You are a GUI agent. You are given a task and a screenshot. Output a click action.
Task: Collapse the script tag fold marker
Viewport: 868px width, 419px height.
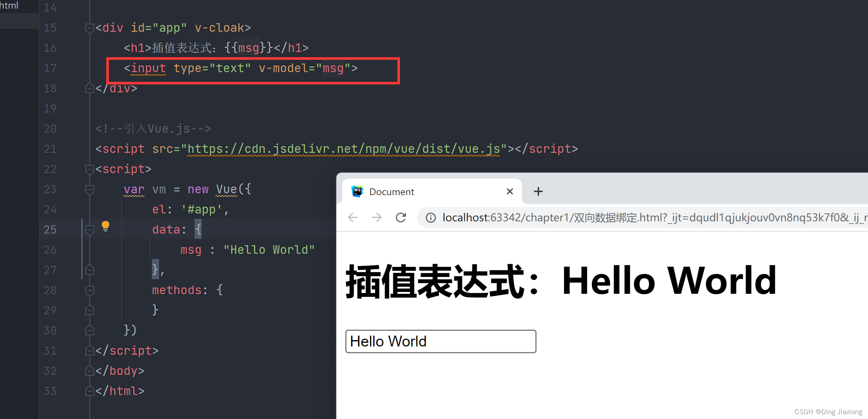click(89, 169)
